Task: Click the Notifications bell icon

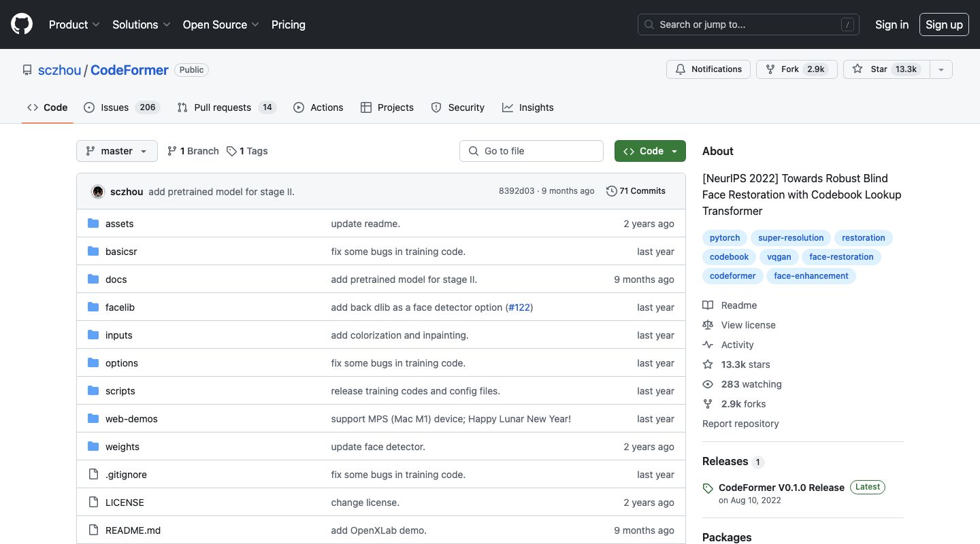Action: click(x=681, y=69)
